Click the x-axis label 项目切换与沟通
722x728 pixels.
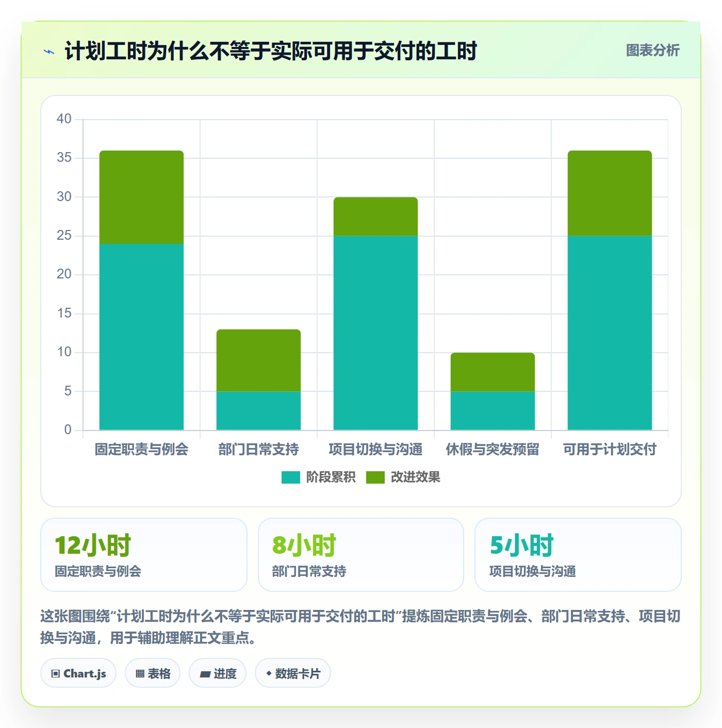[x=375, y=450]
